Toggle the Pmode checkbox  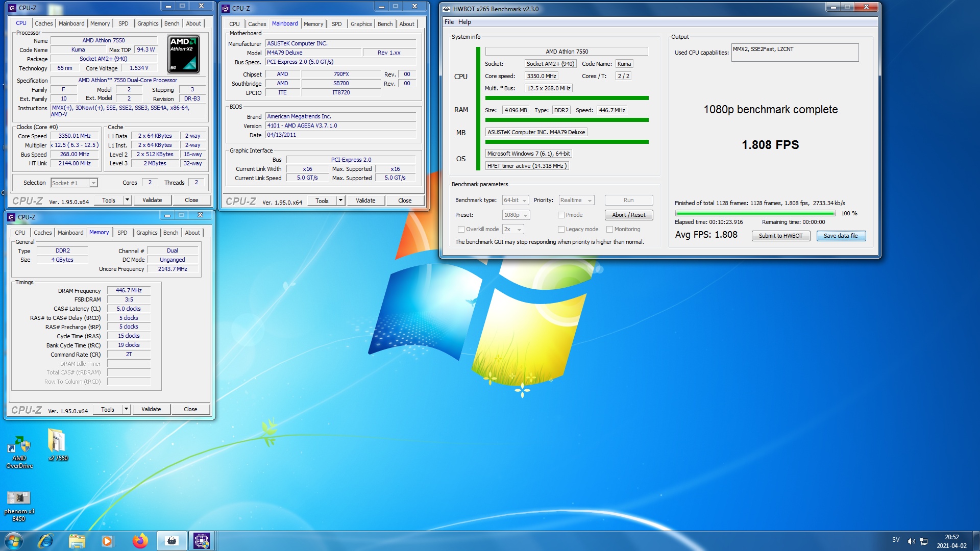click(561, 215)
